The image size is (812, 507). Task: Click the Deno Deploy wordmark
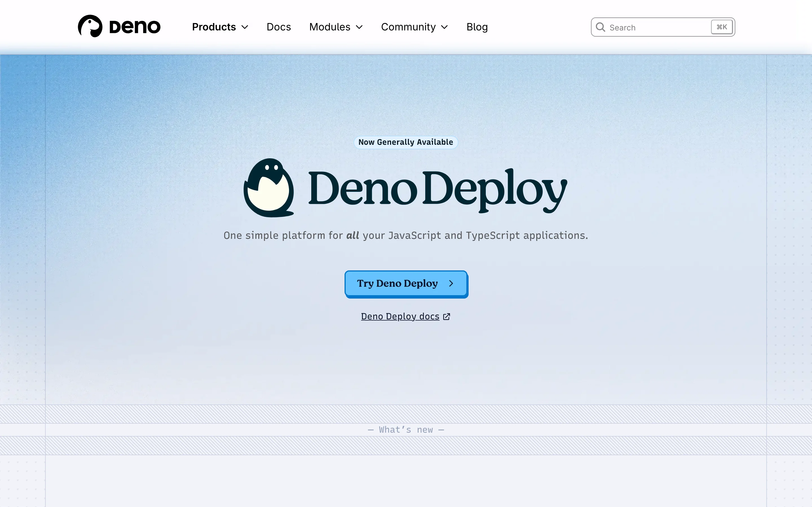[436, 190]
